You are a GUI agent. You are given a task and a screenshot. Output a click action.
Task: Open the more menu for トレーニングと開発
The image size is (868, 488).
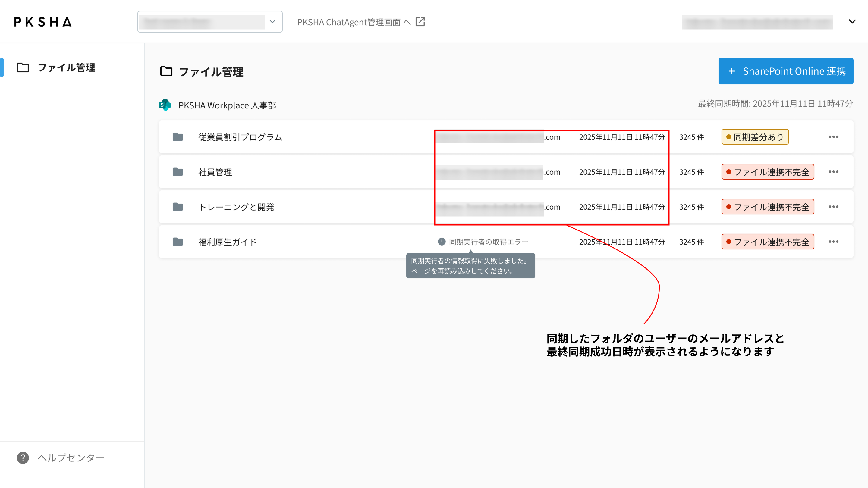pyautogui.click(x=833, y=207)
